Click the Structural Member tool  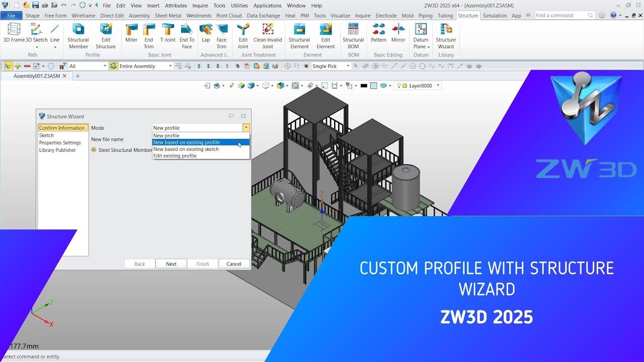78,36
